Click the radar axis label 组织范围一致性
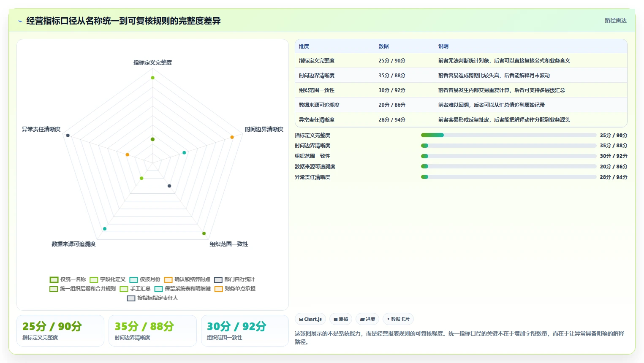 point(229,244)
